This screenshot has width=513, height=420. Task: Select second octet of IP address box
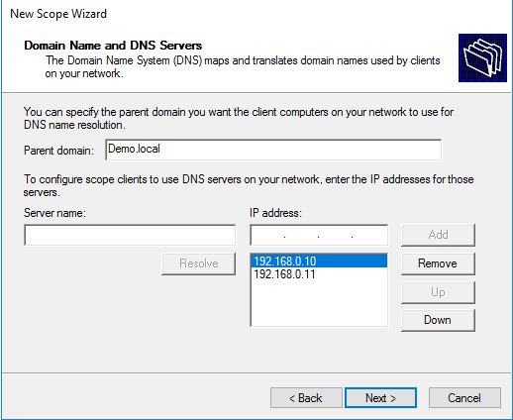pos(301,236)
